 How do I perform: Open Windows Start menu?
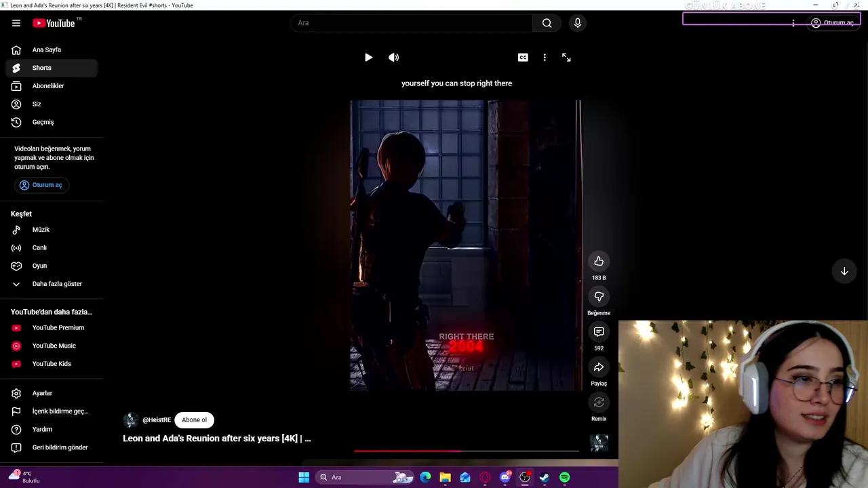pos(304,477)
